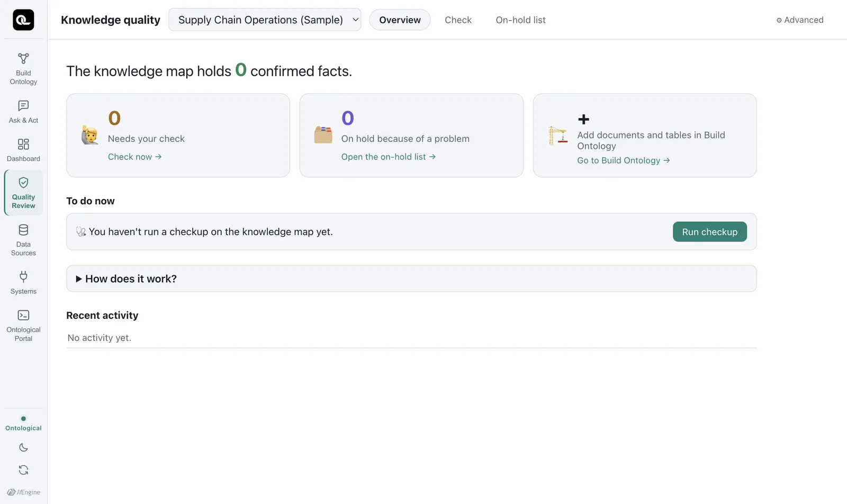
Task: Switch to the Overview tab
Action: (x=400, y=20)
